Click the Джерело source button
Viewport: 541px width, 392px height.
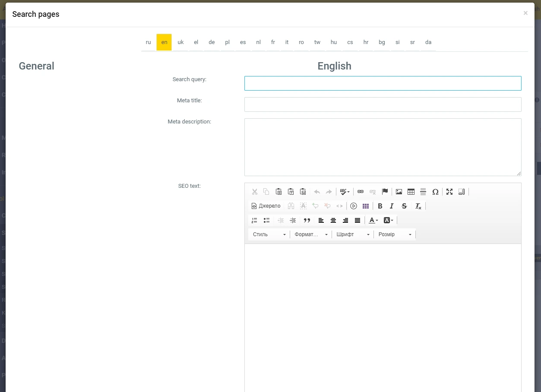pos(266,206)
